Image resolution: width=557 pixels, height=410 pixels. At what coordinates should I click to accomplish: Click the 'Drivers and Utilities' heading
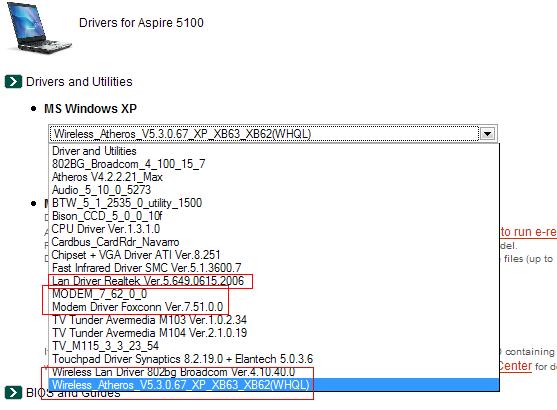79,82
